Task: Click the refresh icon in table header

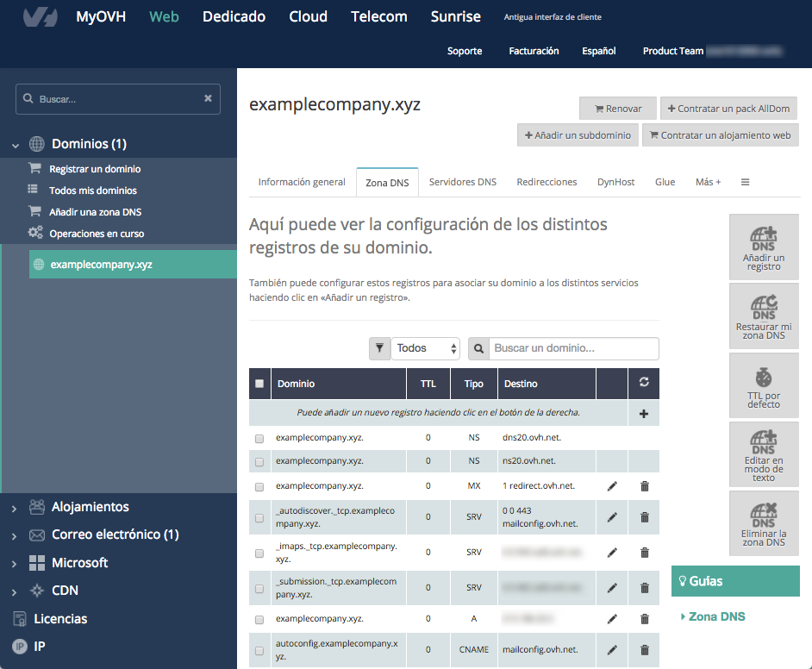Action: pyautogui.click(x=644, y=382)
